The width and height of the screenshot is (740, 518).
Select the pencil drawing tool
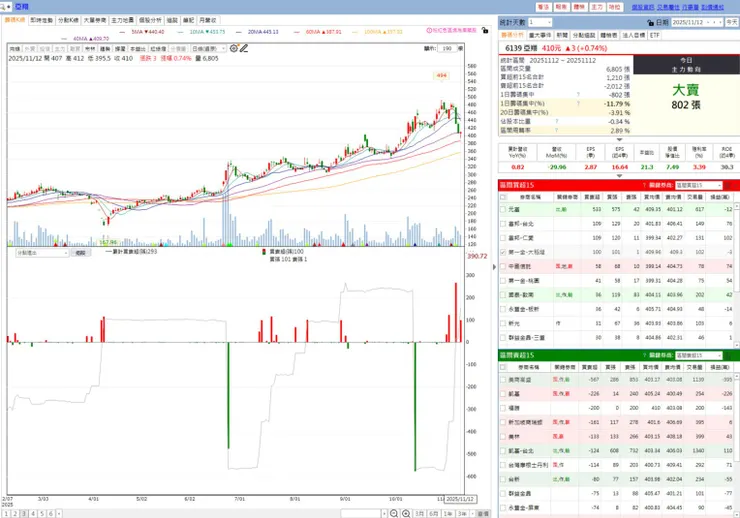pos(244,48)
